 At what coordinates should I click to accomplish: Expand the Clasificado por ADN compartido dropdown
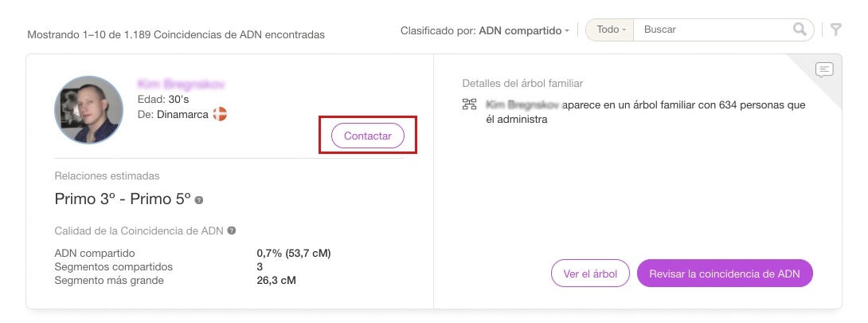[485, 30]
